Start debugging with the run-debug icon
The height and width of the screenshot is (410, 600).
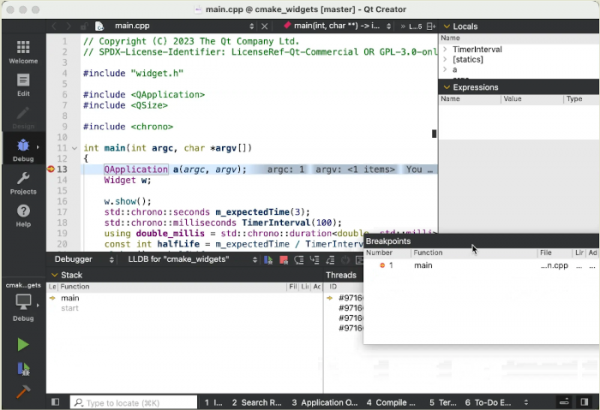click(x=23, y=368)
